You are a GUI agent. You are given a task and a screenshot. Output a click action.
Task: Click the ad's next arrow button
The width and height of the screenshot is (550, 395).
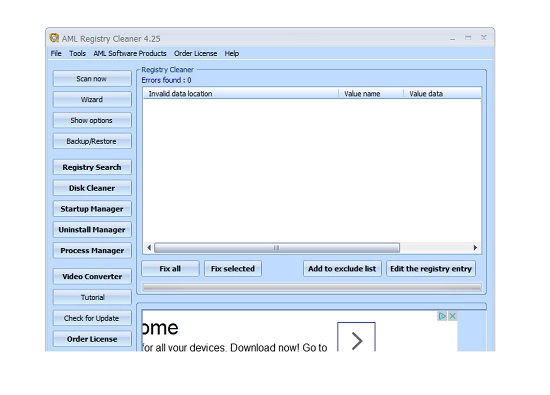[356, 337]
